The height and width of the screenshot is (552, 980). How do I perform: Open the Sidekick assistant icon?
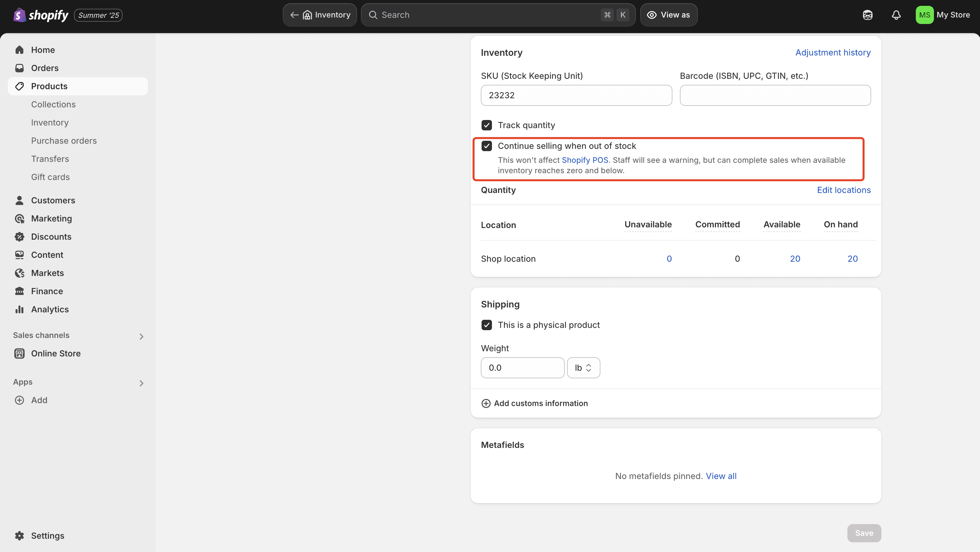click(x=867, y=15)
